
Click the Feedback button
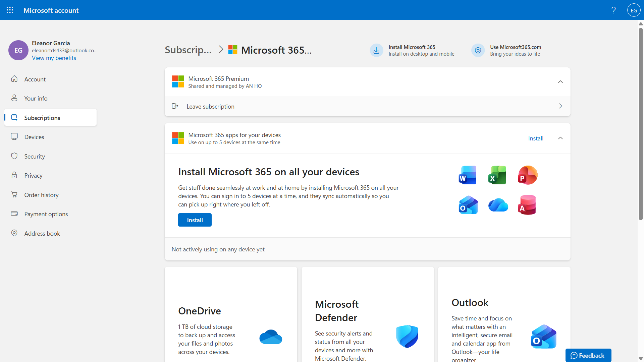(x=588, y=355)
